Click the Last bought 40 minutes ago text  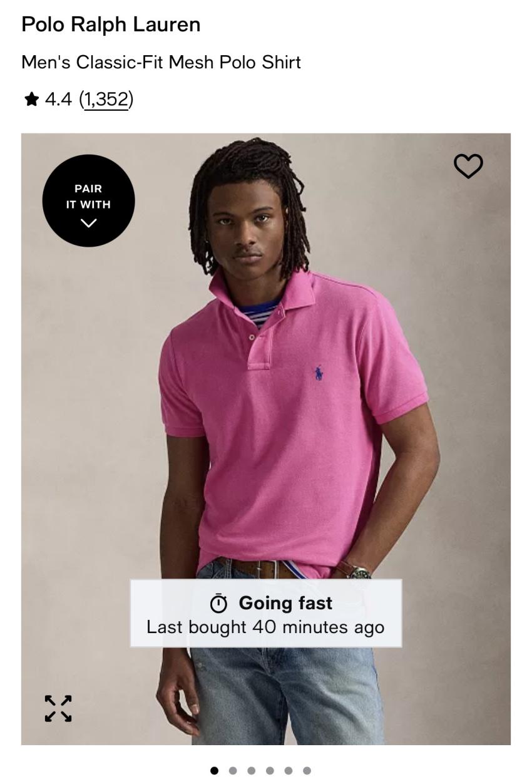[x=265, y=627]
